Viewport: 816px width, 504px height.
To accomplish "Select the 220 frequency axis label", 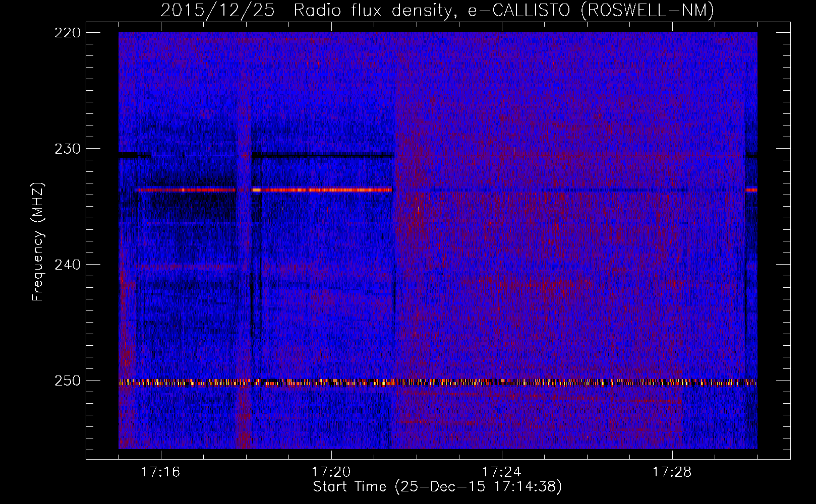I will point(67,33).
